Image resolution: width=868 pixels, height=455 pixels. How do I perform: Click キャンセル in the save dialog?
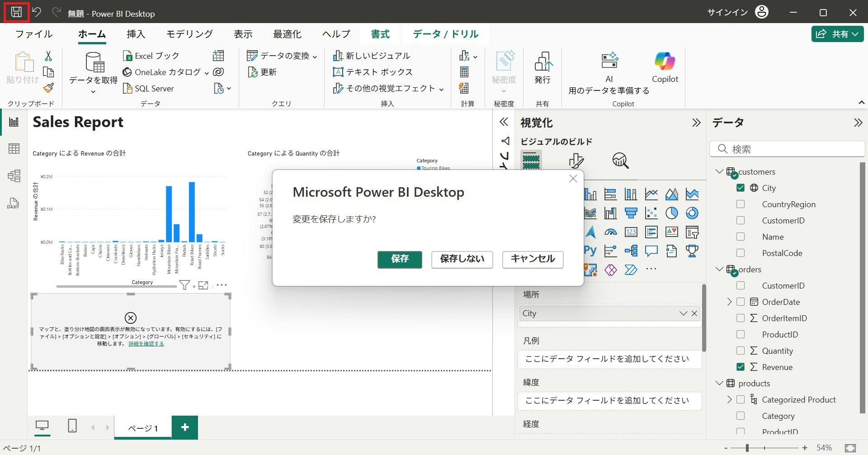(533, 260)
